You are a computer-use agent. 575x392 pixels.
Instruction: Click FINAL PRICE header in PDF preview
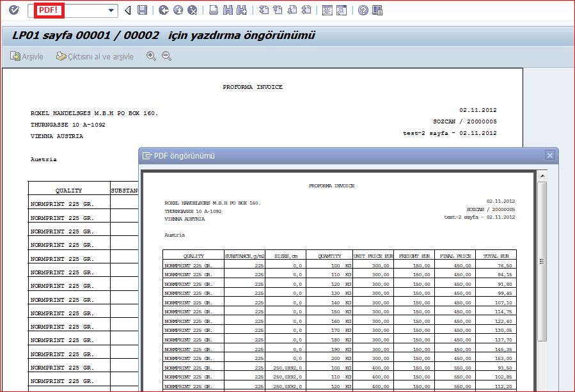[x=455, y=256]
